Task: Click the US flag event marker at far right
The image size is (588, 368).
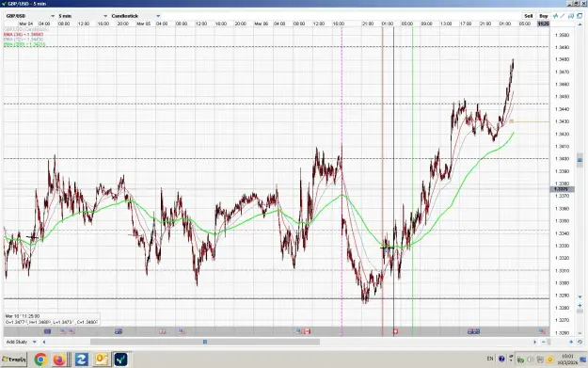Action: click(x=542, y=331)
